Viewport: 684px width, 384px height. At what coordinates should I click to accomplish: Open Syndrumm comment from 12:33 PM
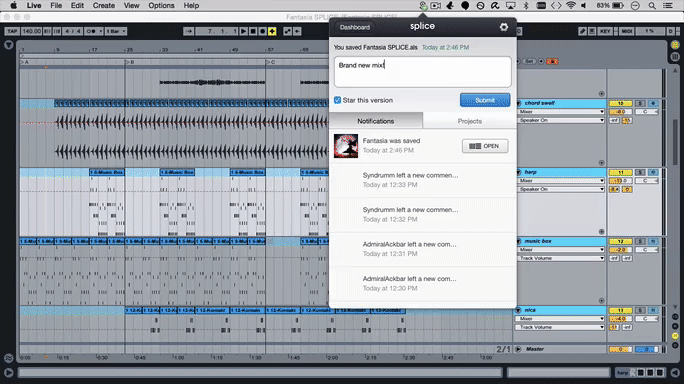423,180
